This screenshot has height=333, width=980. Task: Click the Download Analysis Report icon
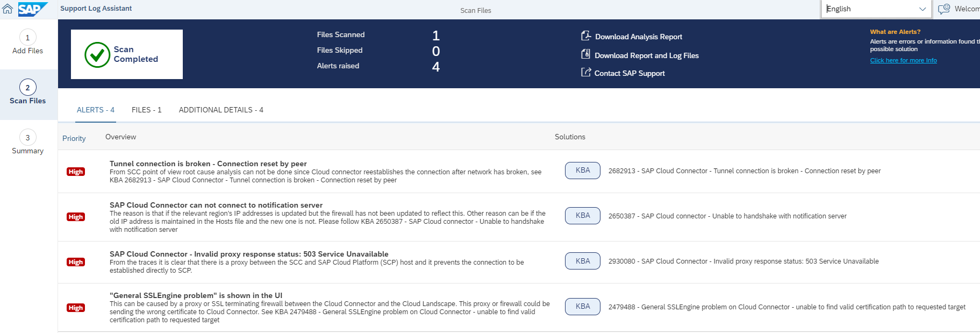[586, 36]
